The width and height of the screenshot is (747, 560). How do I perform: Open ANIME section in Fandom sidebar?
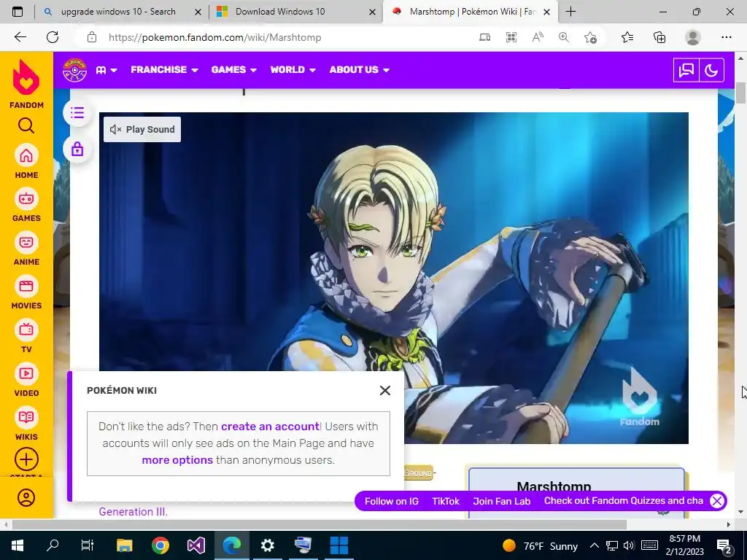tap(26, 249)
